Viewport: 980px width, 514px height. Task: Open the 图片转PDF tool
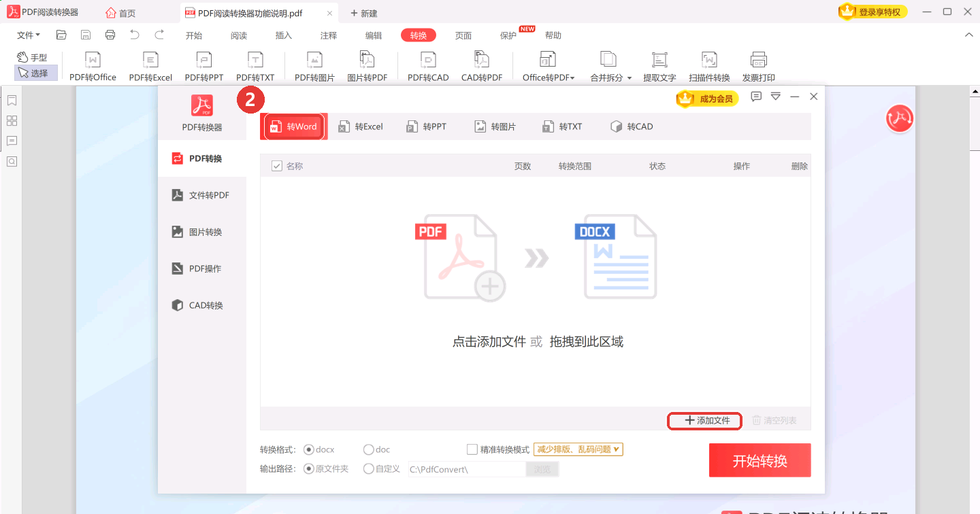coord(367,67)
